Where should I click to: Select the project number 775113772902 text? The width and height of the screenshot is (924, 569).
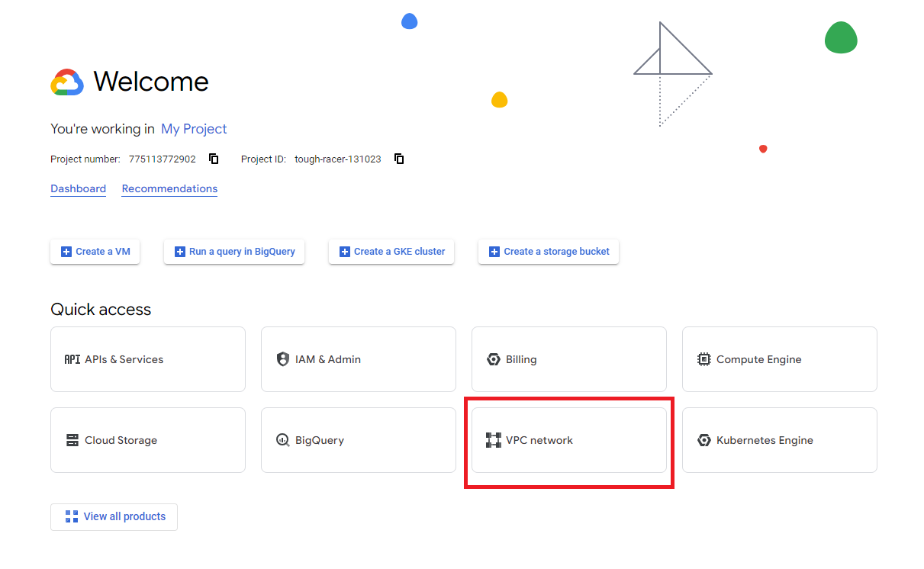click(x=162, y=159)
